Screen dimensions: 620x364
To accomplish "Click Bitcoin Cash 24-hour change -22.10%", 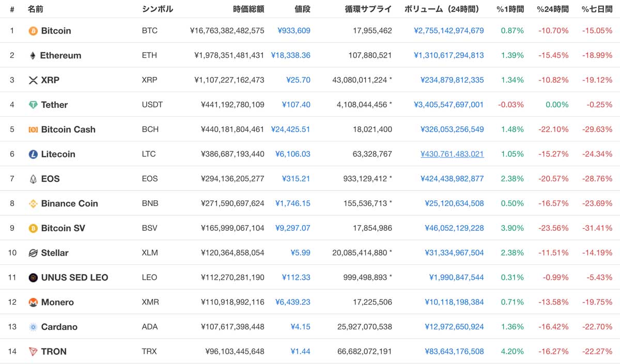I will tap(553, 130).
